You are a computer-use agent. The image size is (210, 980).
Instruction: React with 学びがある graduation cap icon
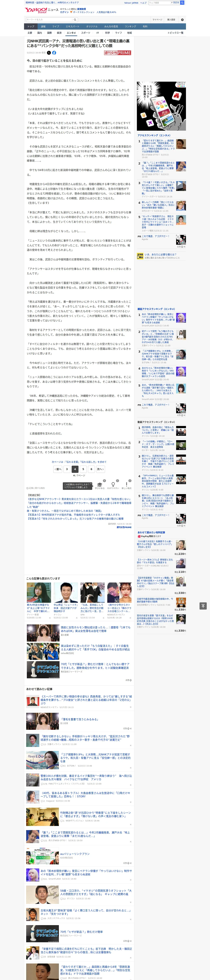coord(100,484)
